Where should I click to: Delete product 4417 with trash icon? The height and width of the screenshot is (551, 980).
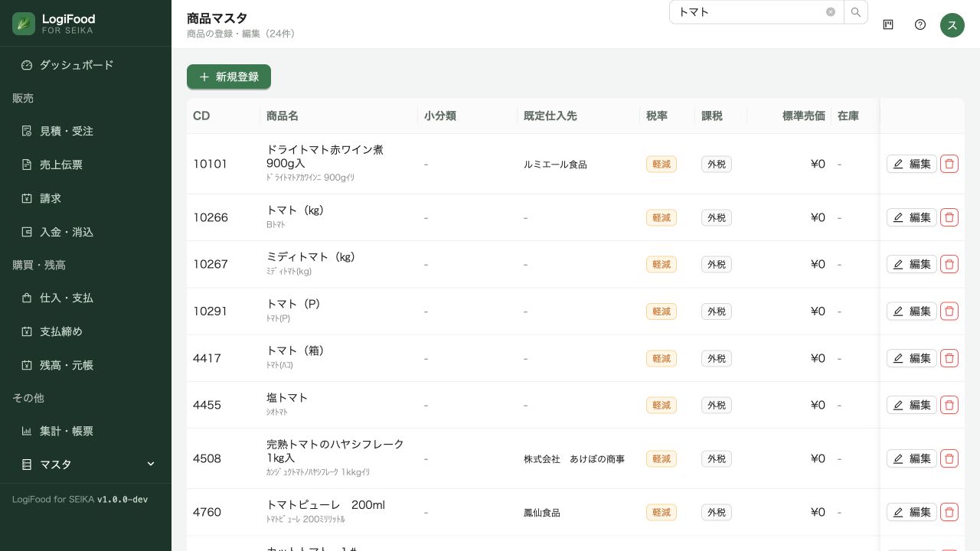coord(949,358)
